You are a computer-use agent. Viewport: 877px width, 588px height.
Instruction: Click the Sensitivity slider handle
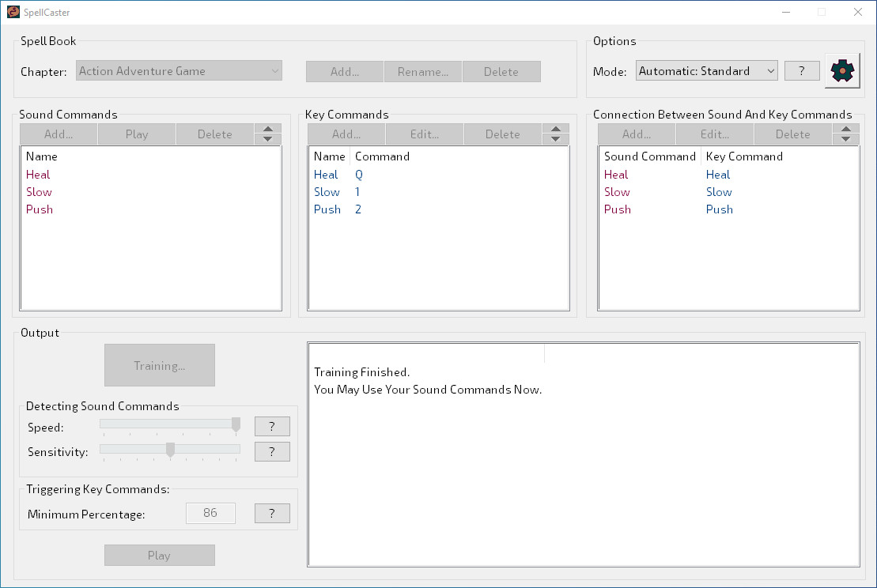coord(170,450)
